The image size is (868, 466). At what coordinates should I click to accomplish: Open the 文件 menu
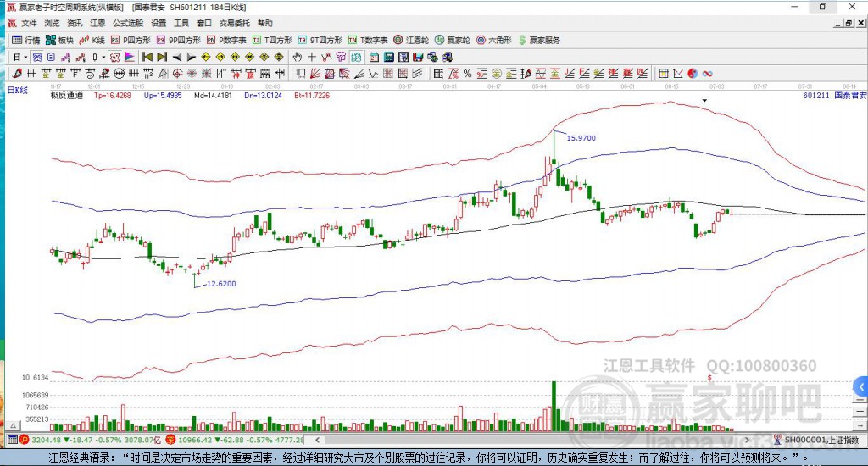[29, 23]
